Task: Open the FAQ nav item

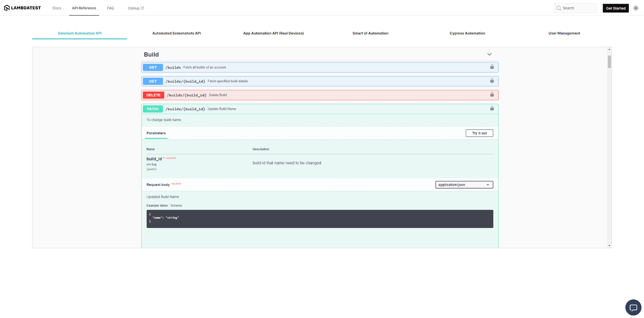Action: pos(110,8)
